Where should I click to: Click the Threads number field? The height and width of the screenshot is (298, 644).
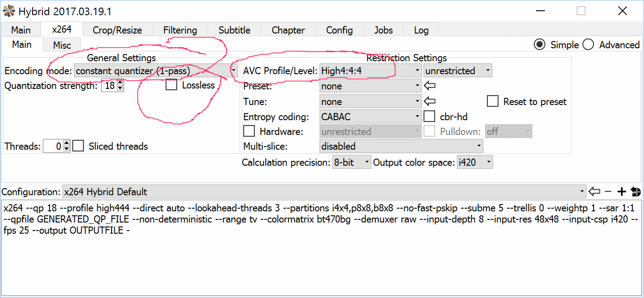(x=53, y=146)
